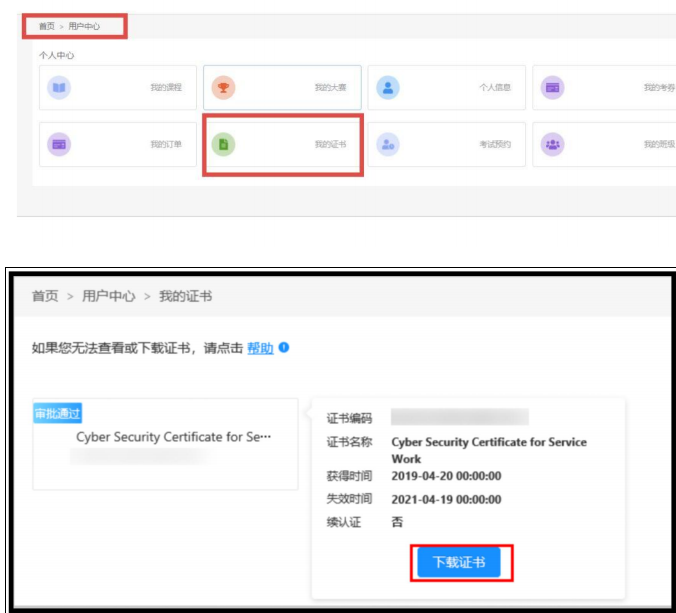Go to 首页 in the lower breadcrumb
This screenshot has height=613, width=676.
click(45, 296)
